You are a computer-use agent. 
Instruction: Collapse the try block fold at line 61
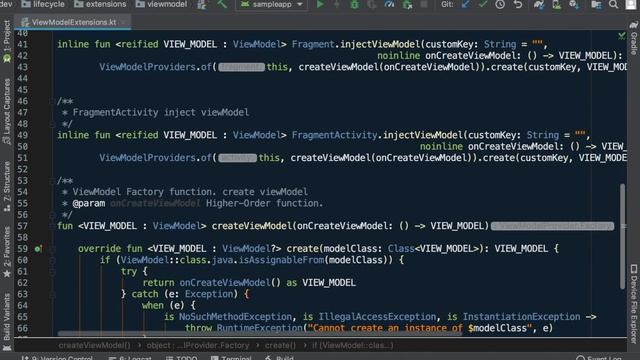click(52, 271)
